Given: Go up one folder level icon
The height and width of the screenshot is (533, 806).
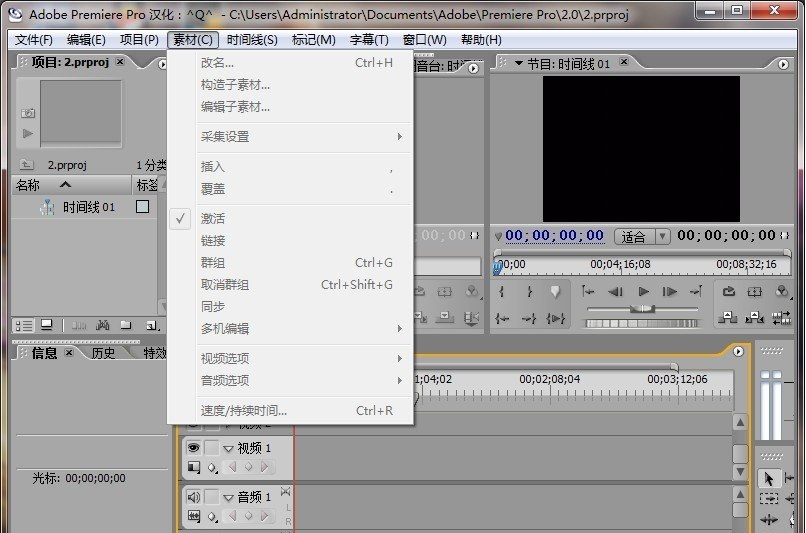Looking at the screenshot, I should click(26, 164).
